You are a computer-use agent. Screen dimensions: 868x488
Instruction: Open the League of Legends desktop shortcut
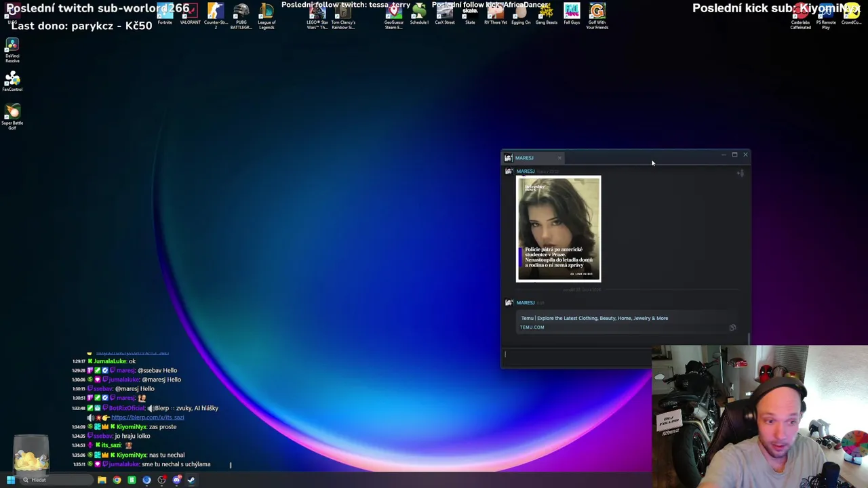[x=267, y=16]
